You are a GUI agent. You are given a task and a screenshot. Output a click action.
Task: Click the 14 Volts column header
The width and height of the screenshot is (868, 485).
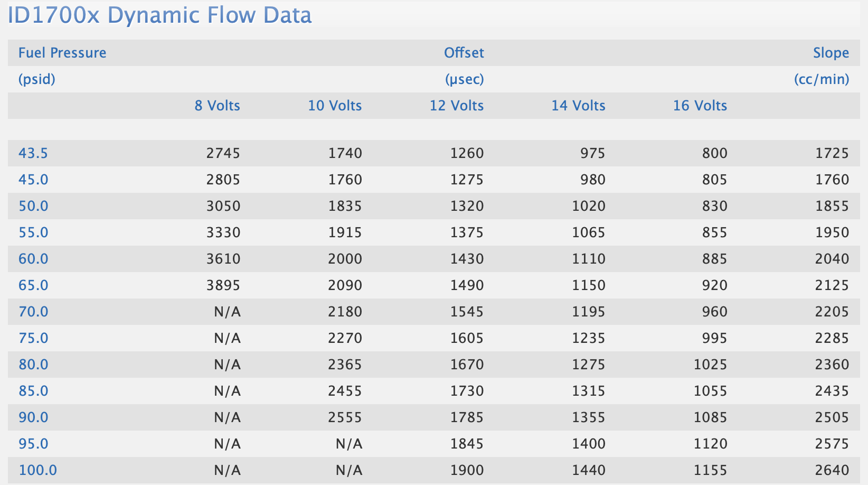(x=578, y=106)
